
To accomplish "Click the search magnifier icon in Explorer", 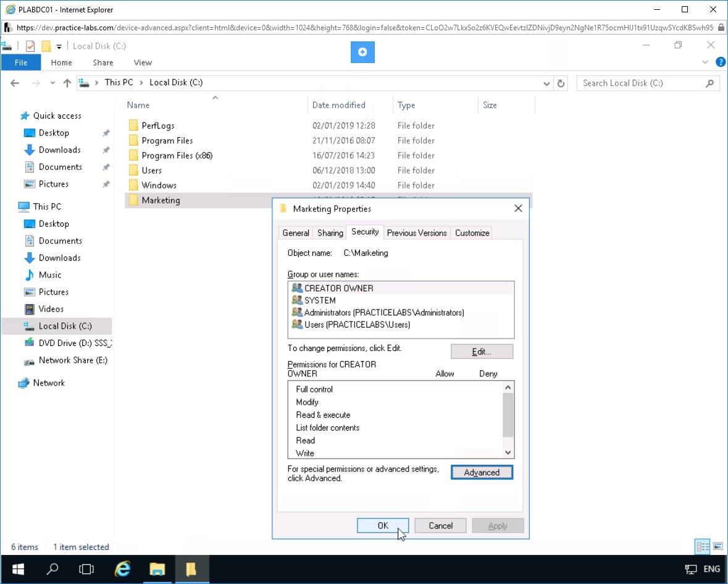I will [x=709, y=83].
